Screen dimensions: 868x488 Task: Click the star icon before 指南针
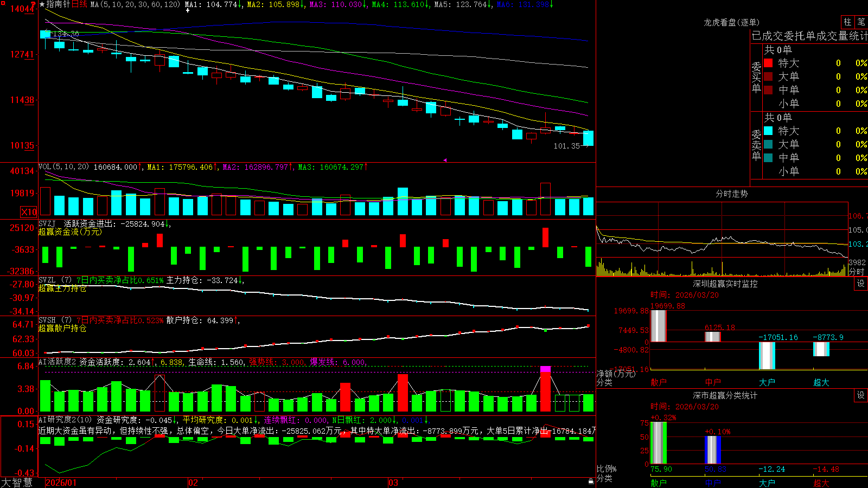[x=42, y=4]
